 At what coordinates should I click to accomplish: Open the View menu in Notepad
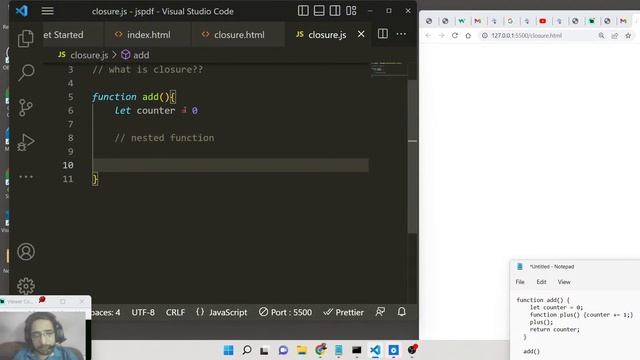pos(564,282)
